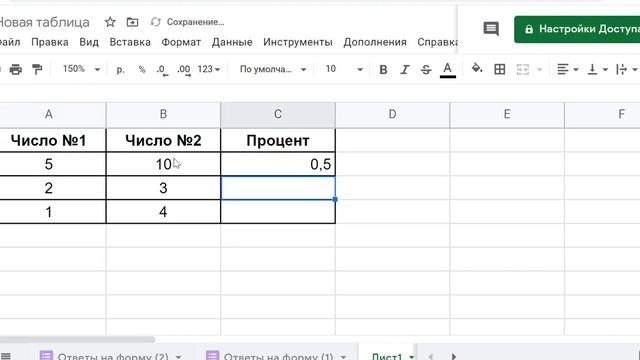Open vertical align dropdown
The width and height of the screenshot is (640, 360).
click(x=597, y=69)
